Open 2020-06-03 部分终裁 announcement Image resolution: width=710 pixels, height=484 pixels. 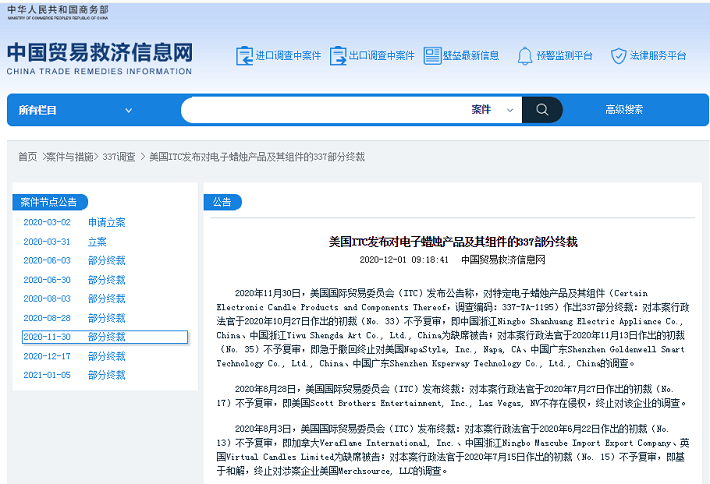coord(74,260)
